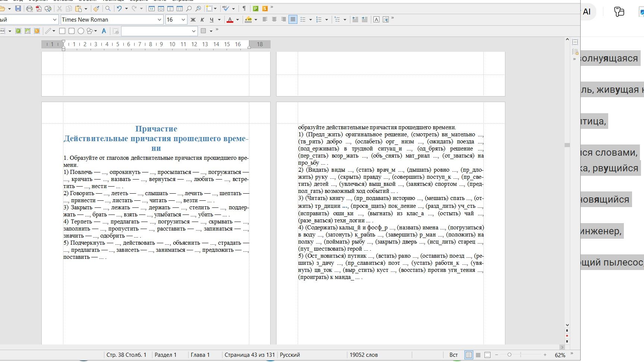The height and width of the screenshot is (362, 644).
Task: Switch to book view in status bar
Action: pyautogui.click(x=487, y=355)
